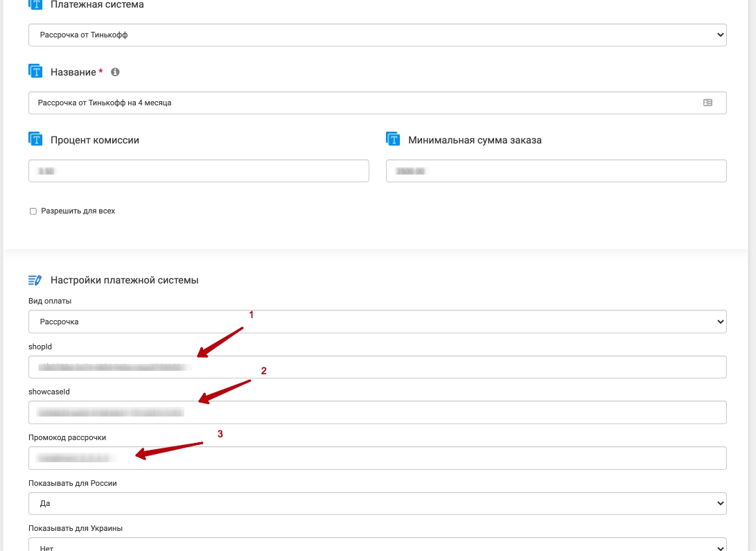Click the Минимальная сумма заказа input field

[x=556, y=171]
